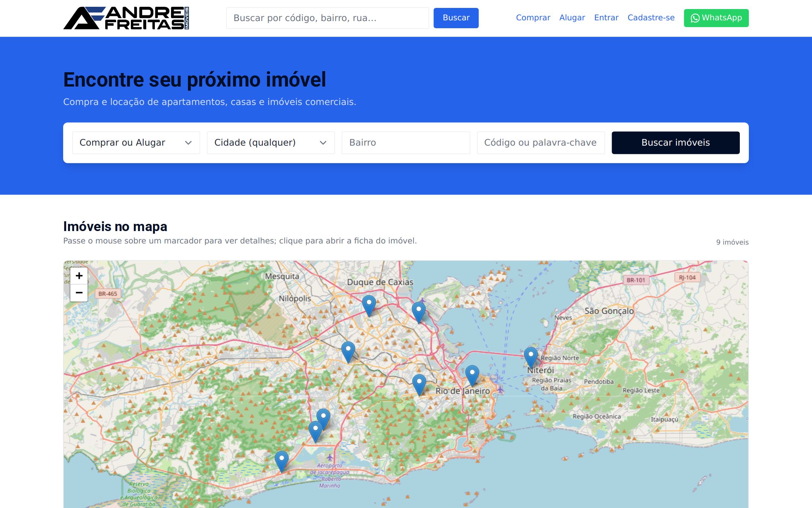Open the Cadastre-se signup link
Viewport: 812px width, 508px height.
(651, 18)
